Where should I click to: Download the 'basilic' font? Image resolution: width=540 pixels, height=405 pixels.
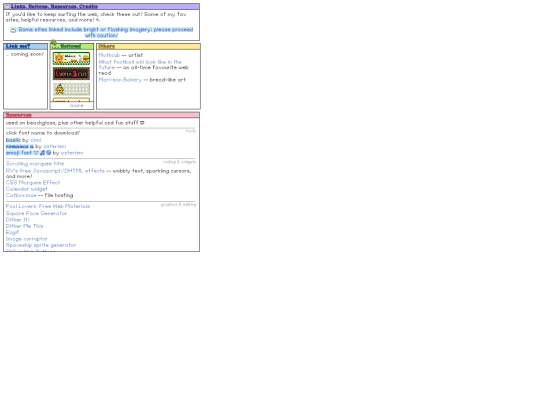pyautogui.click(x=13, y=140)
